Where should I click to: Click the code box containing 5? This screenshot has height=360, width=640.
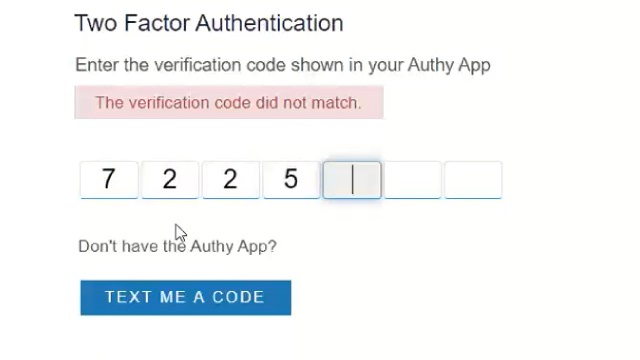(x=291, y=180)
